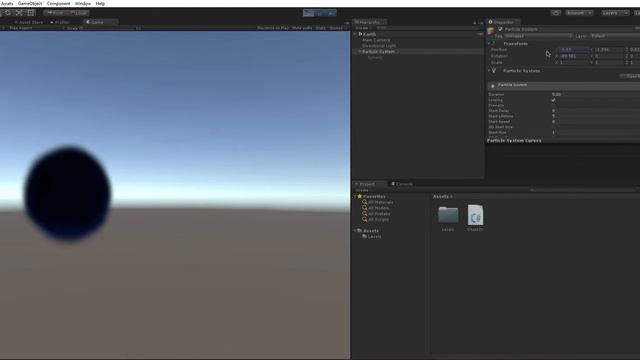
Task: Click the Particle System module header
Action: (564, 85)
